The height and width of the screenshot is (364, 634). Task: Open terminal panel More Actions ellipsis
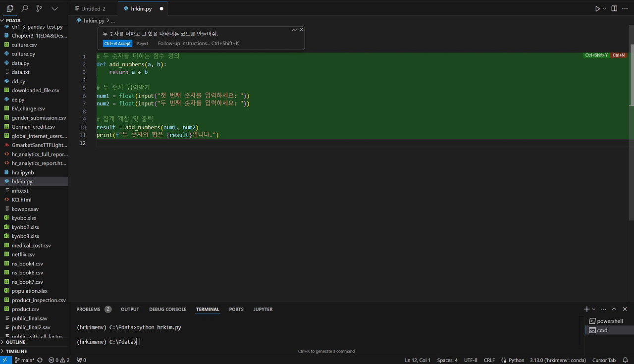tap(603, 309)
